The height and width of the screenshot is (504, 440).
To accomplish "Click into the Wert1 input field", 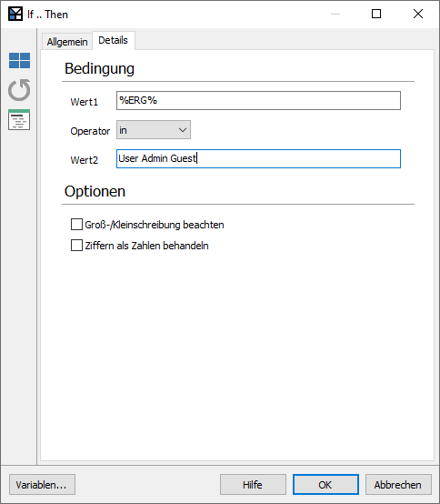I will 258,101.
